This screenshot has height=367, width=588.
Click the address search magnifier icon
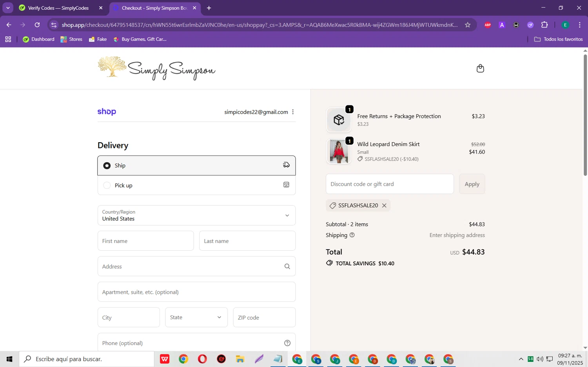(287, 266)
